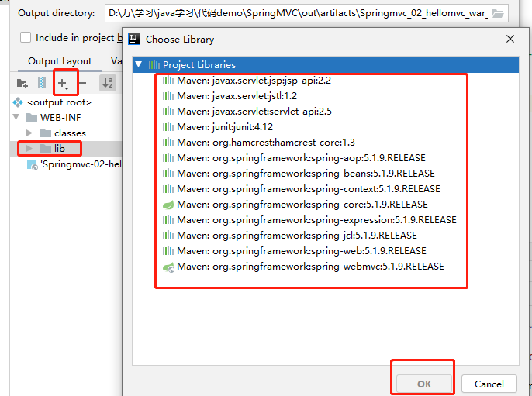
Task: Click the library icon beside spring-expression
Action: point(168,220)
